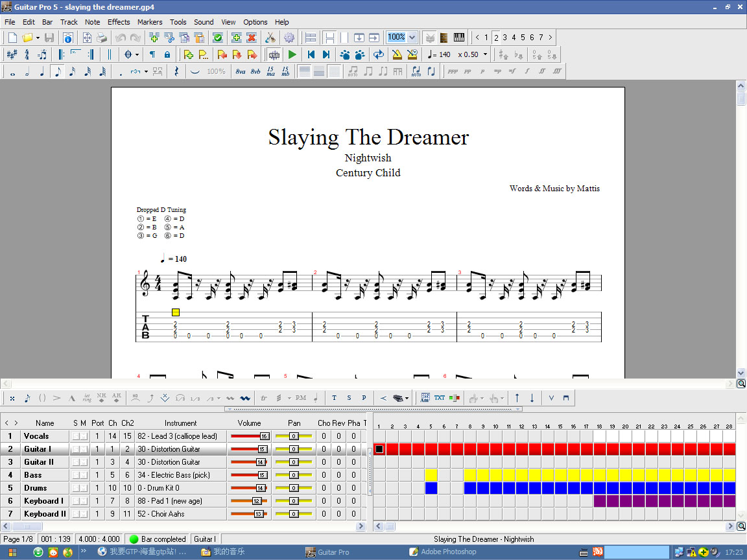This screenshot has height=560, width=747.
Task: Expand the tuplet (n-tuplet) dropdown arrow
Action: click(x=146, y=71)
